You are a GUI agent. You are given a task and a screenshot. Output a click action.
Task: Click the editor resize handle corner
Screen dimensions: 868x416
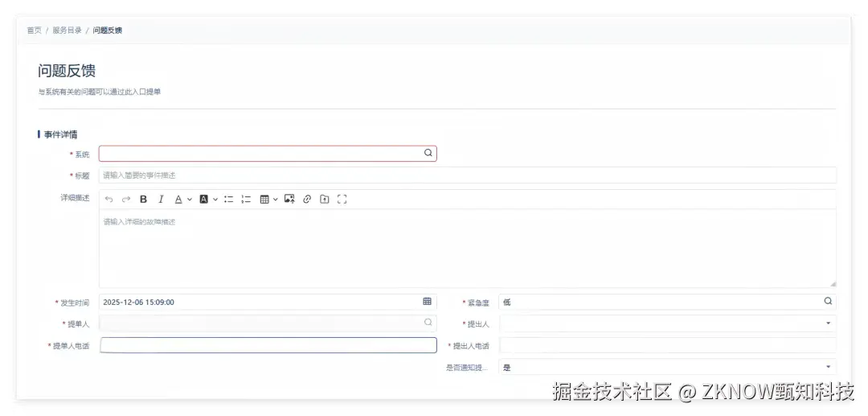(833, 283)
